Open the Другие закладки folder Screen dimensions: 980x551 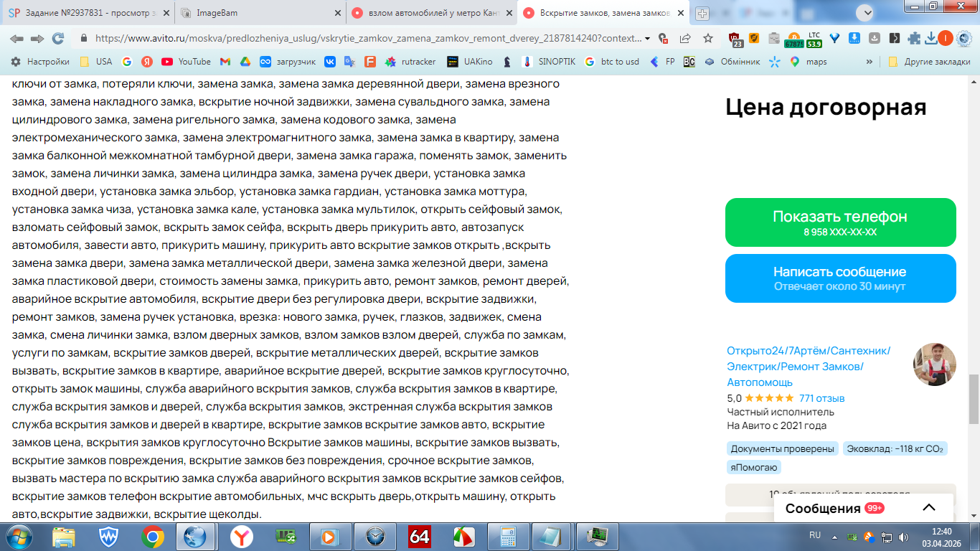click(929, 62)
